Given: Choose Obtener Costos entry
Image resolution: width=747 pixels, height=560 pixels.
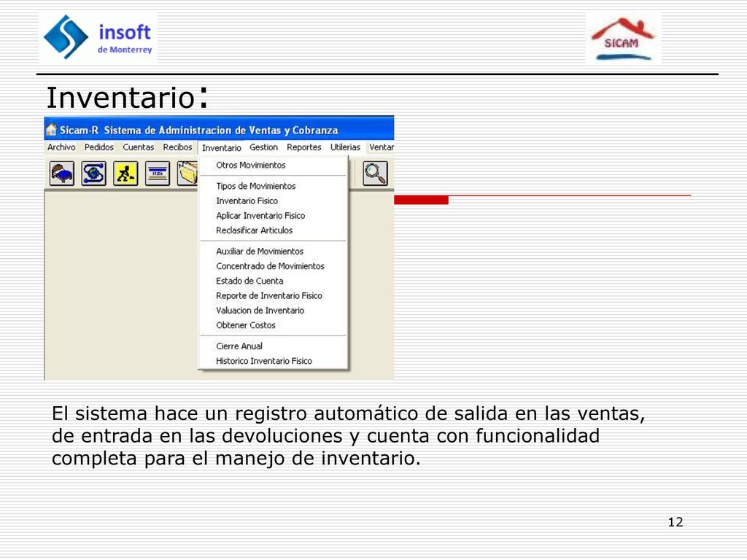Looking at the screenshot, I should pyautogui.click(x=274, y=324).
